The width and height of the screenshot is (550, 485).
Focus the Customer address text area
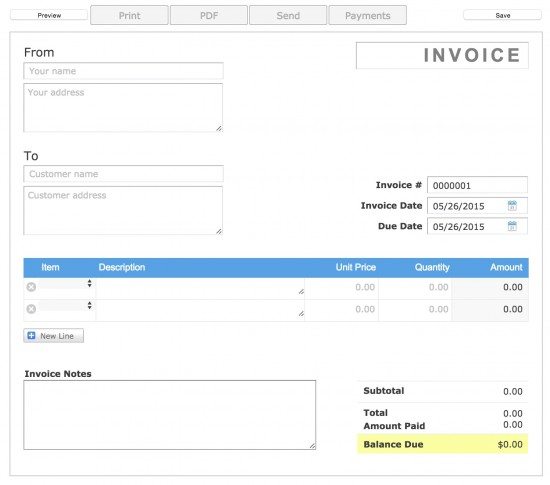pos(123,210)
